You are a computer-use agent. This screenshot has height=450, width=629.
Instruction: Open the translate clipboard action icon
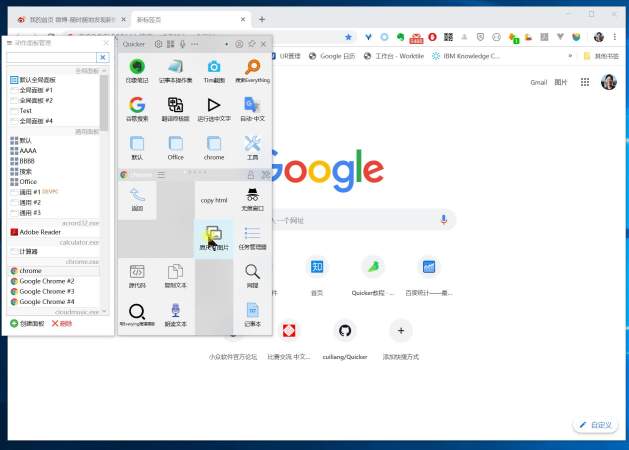coord(175,109)
